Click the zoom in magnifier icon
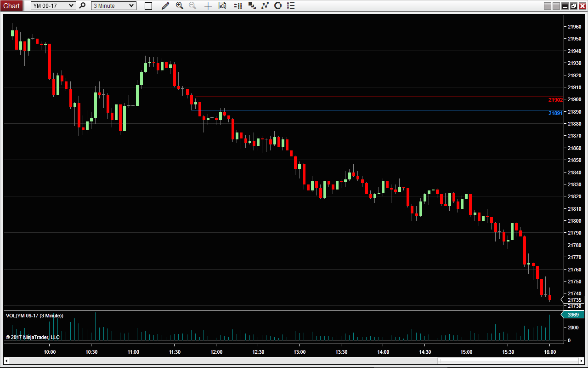Image resolution: width=588 pixels, height=368 pixels. pos(180,6)
